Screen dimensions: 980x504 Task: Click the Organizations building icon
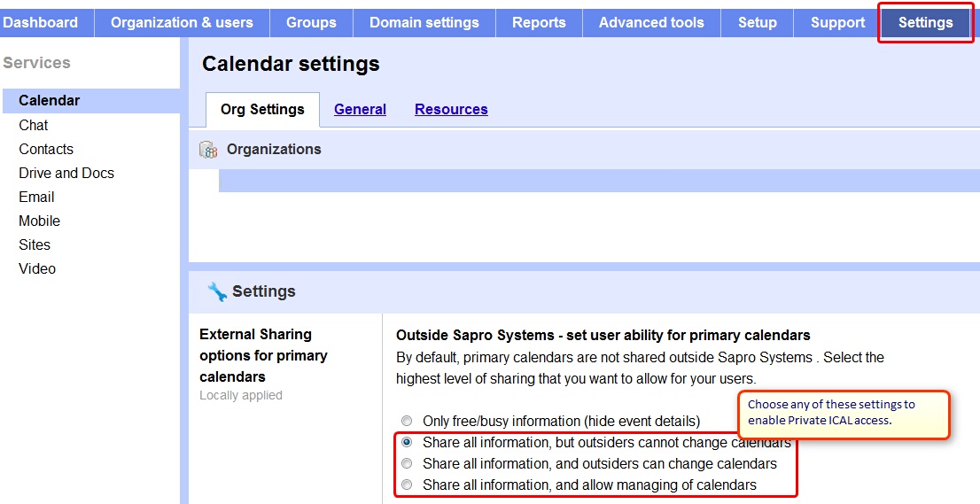208,150
